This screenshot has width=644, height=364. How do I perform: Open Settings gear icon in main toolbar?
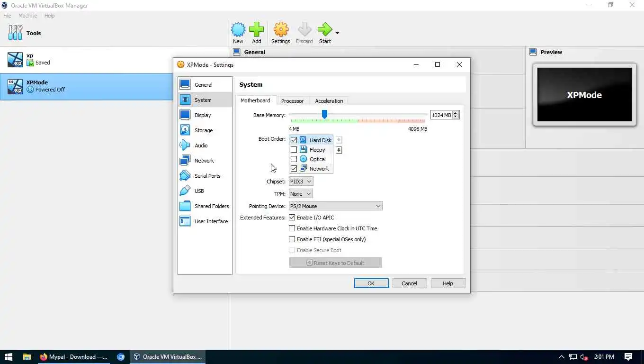281,30
